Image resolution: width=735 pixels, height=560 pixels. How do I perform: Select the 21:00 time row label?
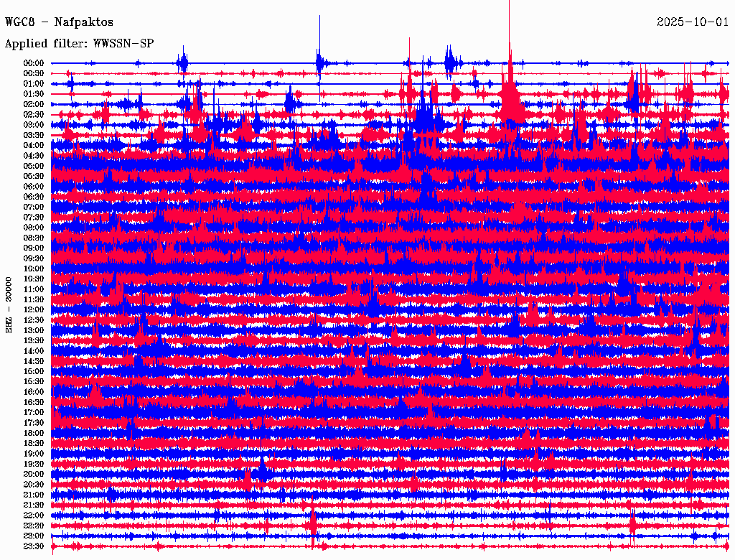point(34,495)
